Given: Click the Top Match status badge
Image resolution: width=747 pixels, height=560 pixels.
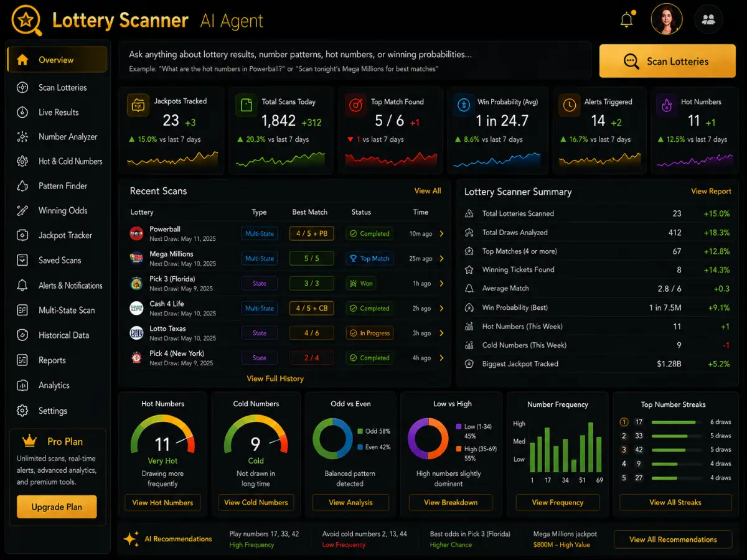Looking at the screenshot, I should pyautogui.click(x=370, y=259).
